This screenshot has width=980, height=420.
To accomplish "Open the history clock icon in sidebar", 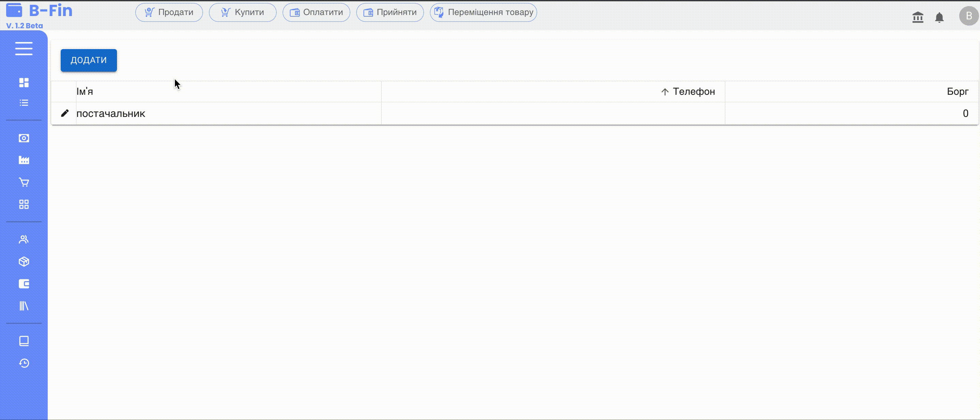I will click(x=24, y=363).
